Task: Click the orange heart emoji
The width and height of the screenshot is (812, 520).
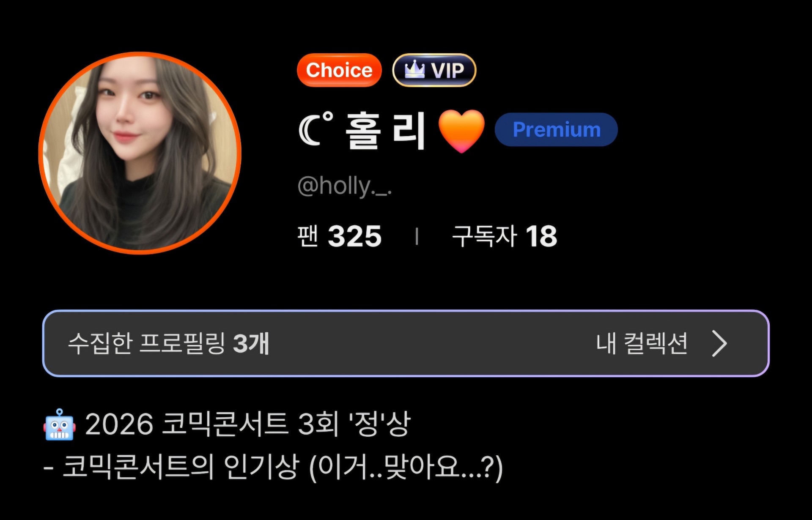Action: pos(461,131)
